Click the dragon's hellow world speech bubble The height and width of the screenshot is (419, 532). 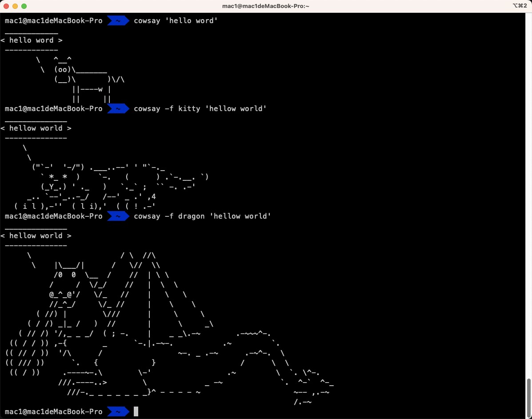point(36,235)
